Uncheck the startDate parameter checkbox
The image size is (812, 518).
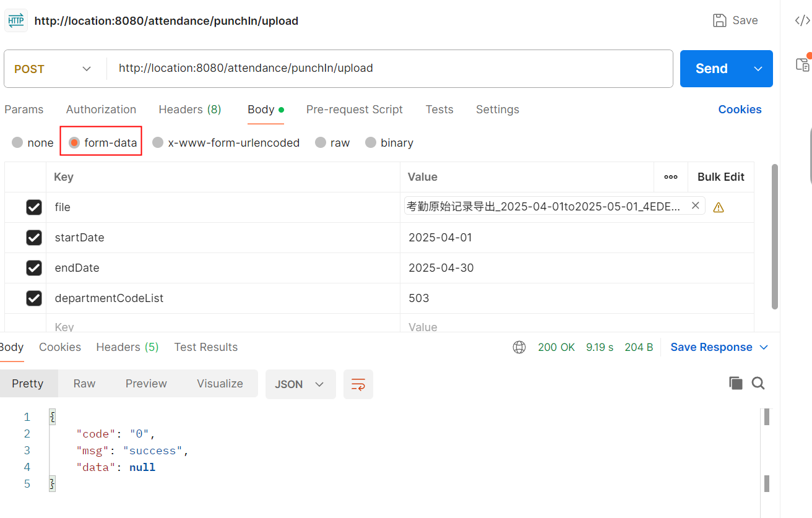34,238
